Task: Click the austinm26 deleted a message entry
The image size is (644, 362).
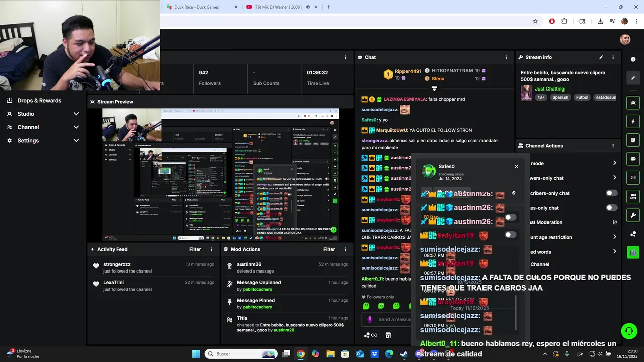Action: 287,267
